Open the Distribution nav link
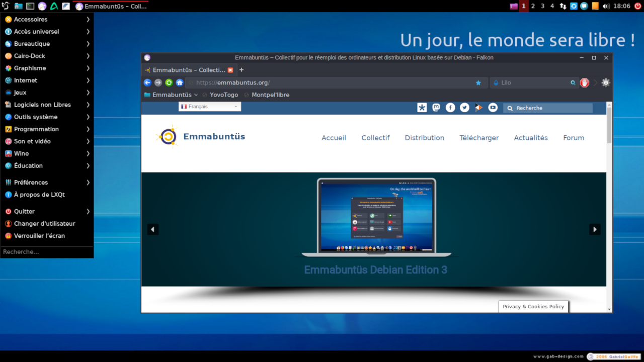 click(x=425, y=138)
